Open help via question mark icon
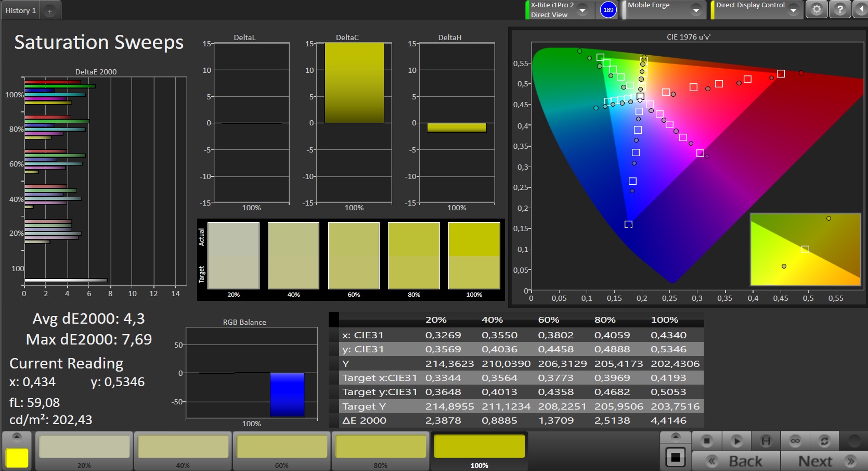Image resolution: width=868 pixels, height=471 pixels. pyautogui.click(x=840, y=9)
